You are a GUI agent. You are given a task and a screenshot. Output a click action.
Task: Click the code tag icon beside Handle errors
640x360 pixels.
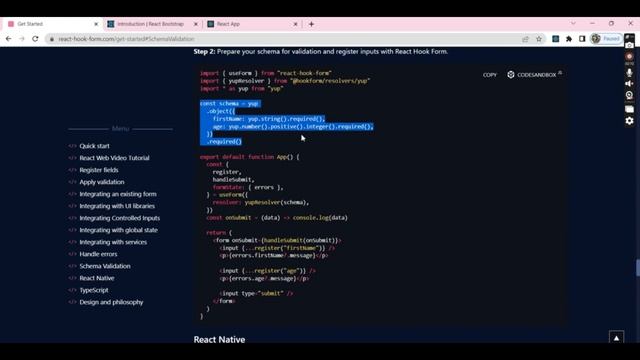pos(72,254)
